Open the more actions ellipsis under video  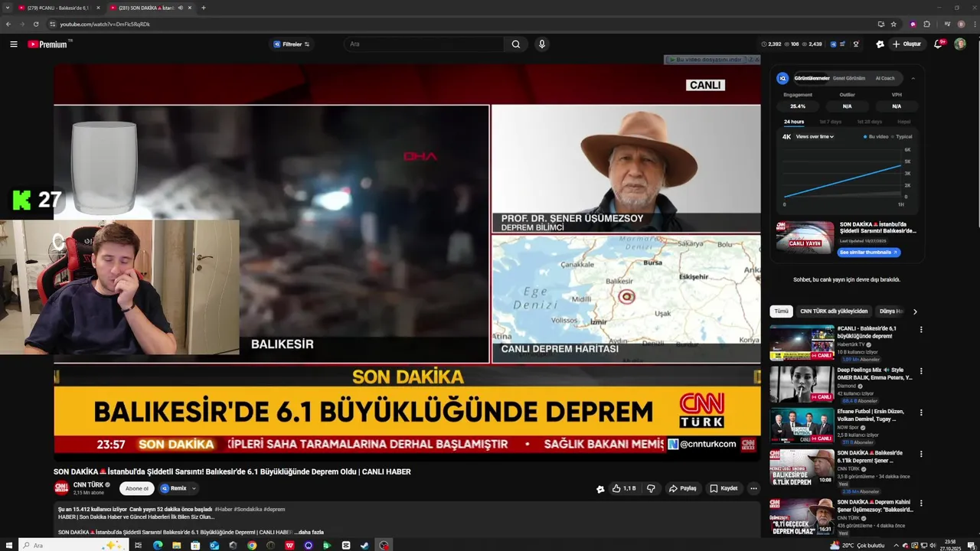pyautogui.click(x=753, y=488)
